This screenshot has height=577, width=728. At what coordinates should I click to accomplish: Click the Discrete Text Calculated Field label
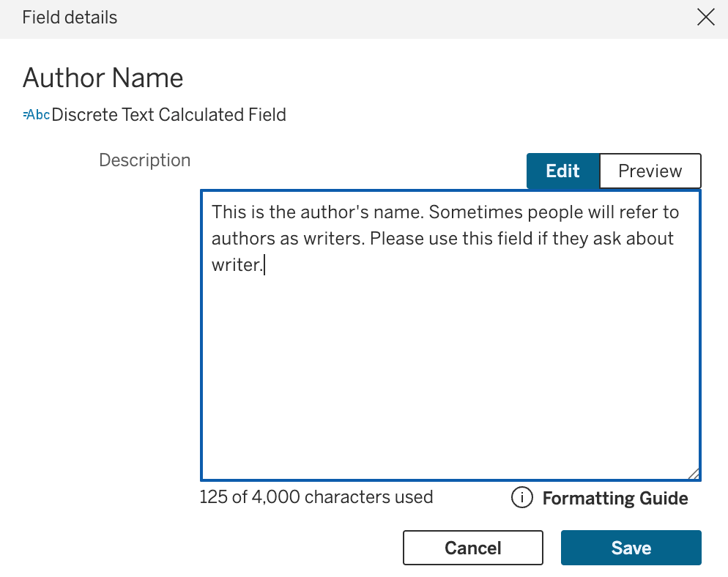click(169, 115)
